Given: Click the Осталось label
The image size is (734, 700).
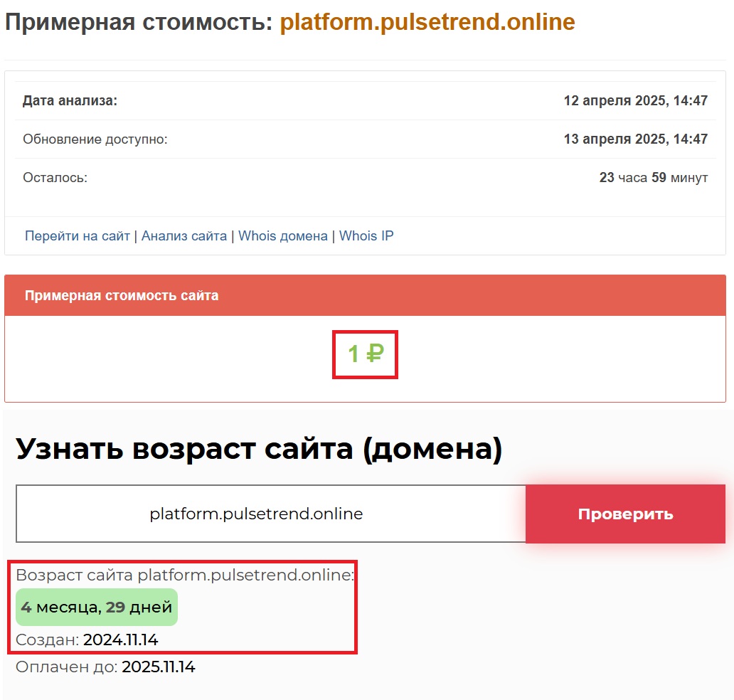Looking at the screenshot, I should pyautogui.click(x=55, y=178).
